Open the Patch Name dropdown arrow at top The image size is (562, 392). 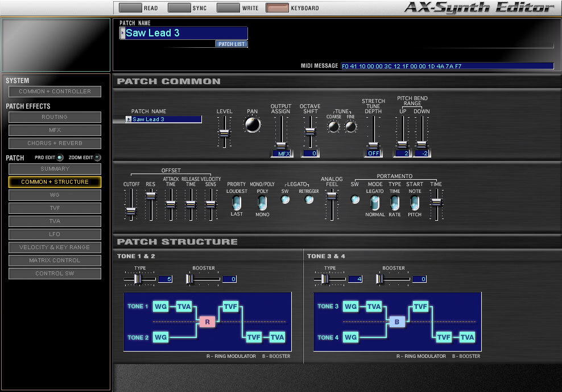point(122,33)
